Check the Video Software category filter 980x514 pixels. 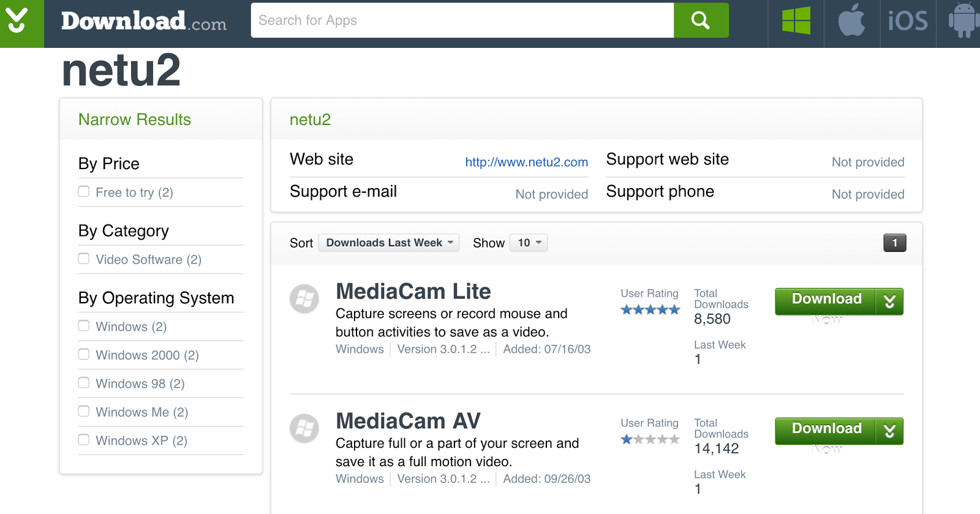pyautogui.click(x=84, y=259)
